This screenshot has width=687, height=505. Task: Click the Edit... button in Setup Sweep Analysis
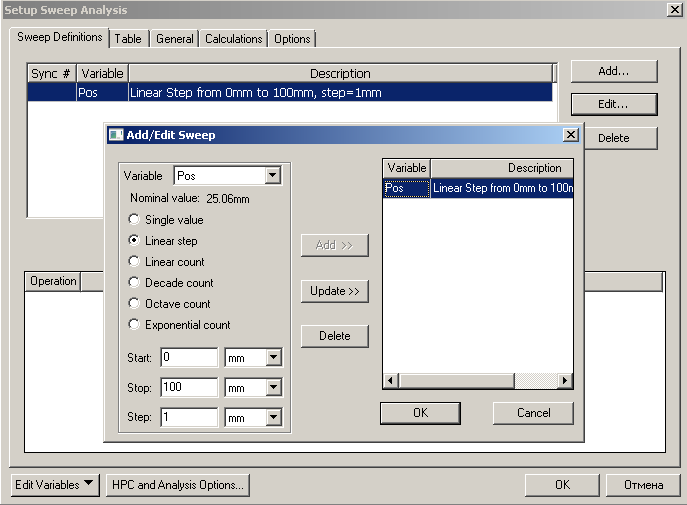[x=614, y=104]
